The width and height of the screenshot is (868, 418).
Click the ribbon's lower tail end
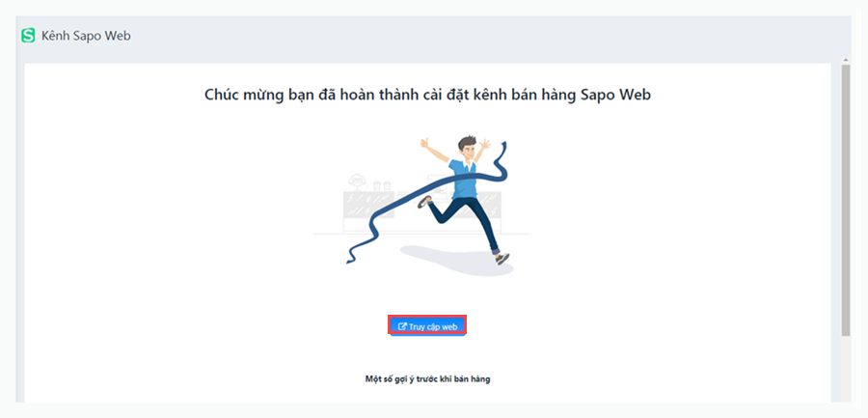pyautogui.click(x=351, y=256)
